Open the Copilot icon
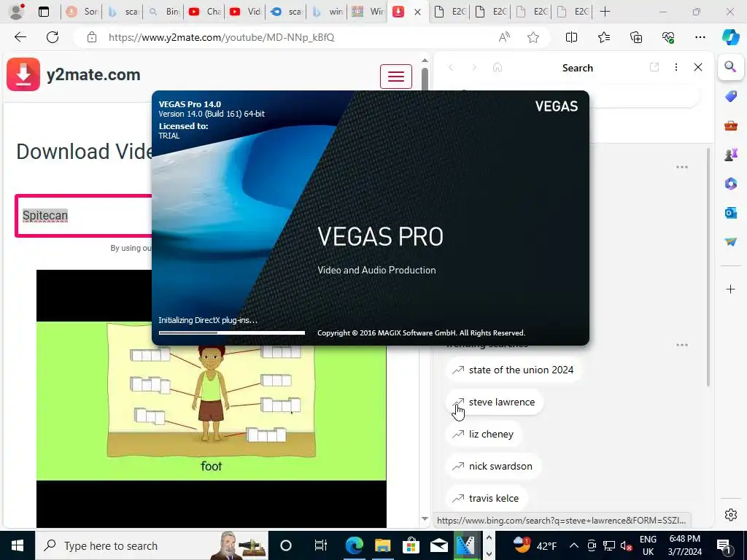747x560 pixels. (730, 37)
